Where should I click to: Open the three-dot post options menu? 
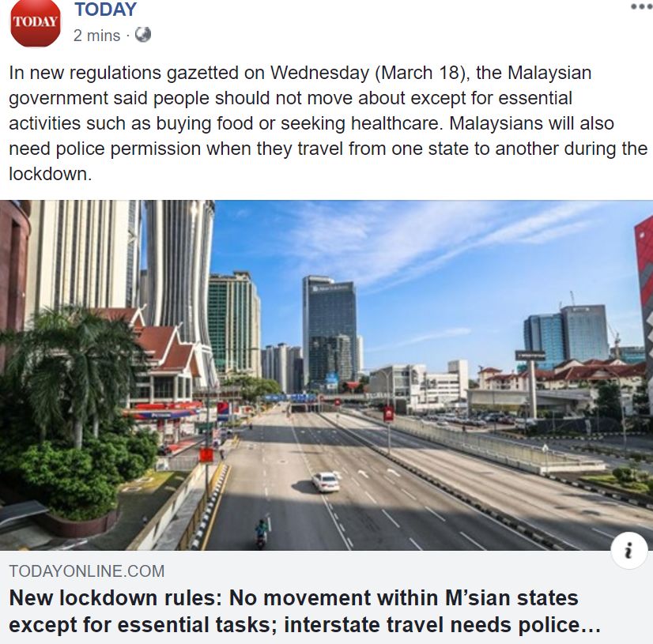pos(641,6)
